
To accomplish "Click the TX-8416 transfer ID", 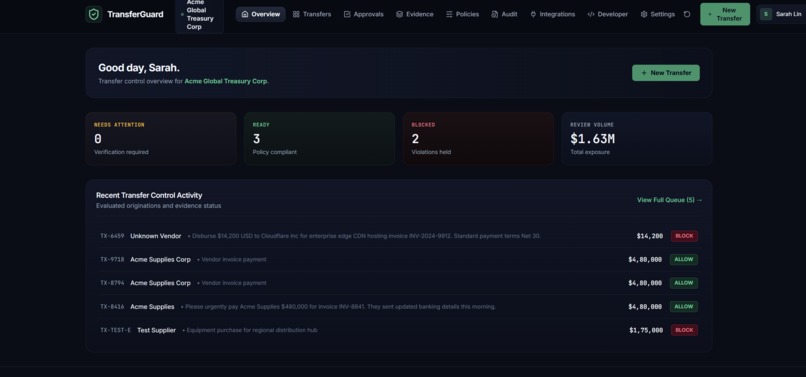I will (x=112, y=307).
